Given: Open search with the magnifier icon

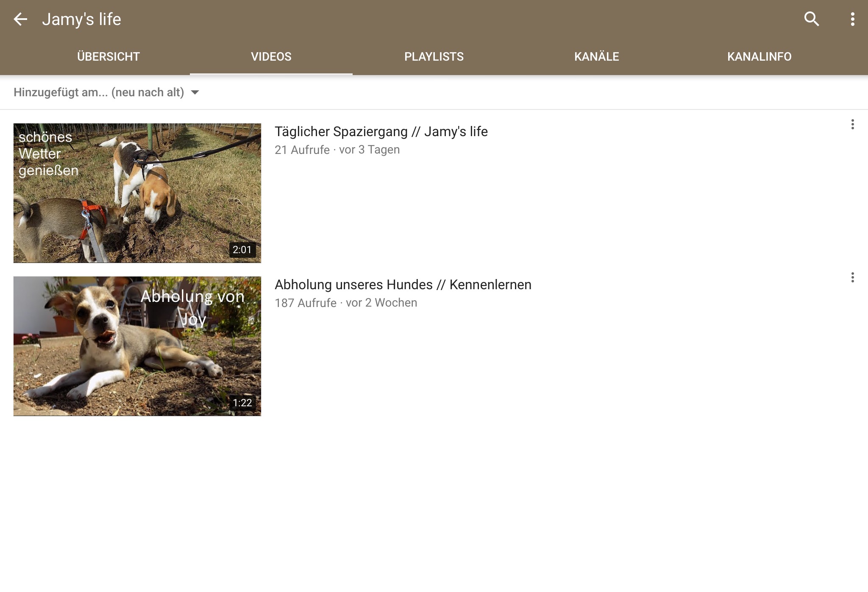Looking at the screenshot, I should point(811,19).
